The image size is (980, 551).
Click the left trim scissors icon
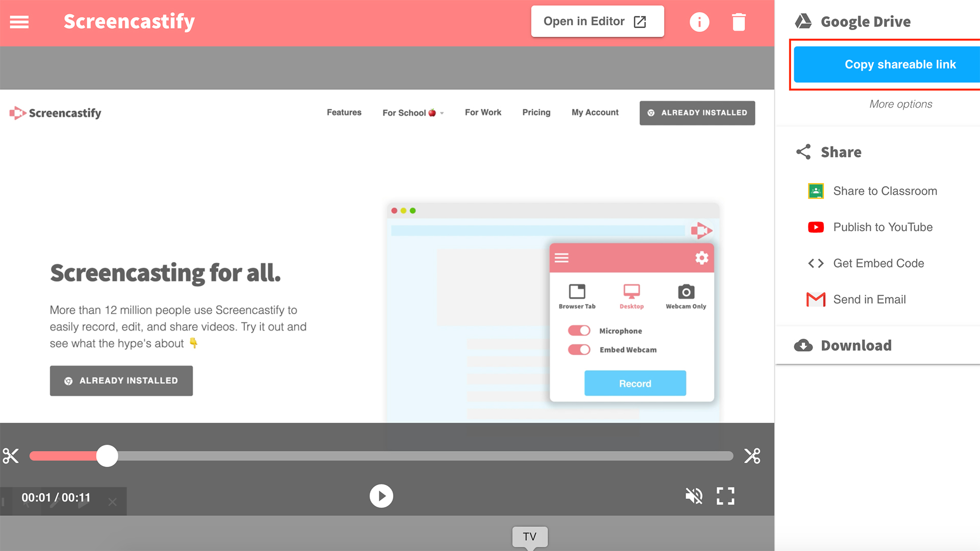[x=10, y=456]
